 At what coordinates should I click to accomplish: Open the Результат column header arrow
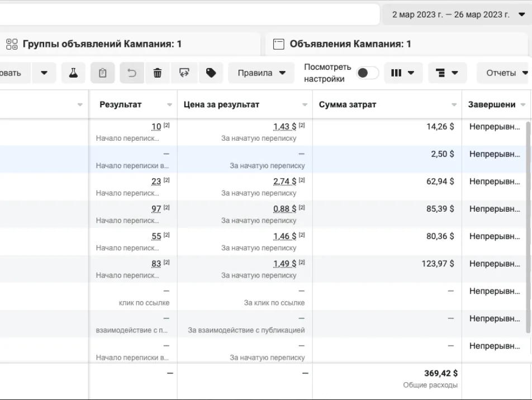tap(169, 104)
